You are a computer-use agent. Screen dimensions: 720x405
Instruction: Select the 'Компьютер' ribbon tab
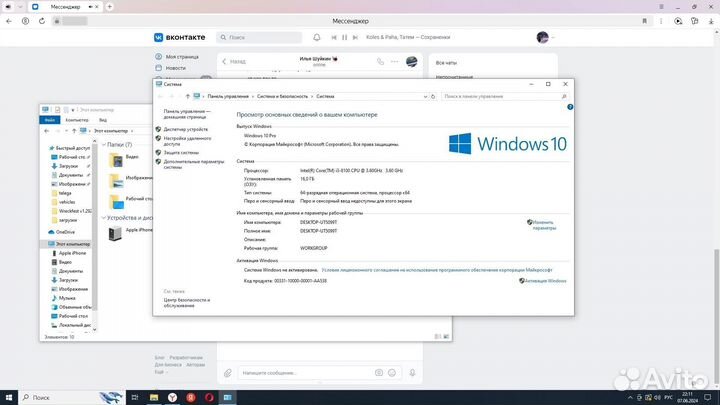point(76,119)
